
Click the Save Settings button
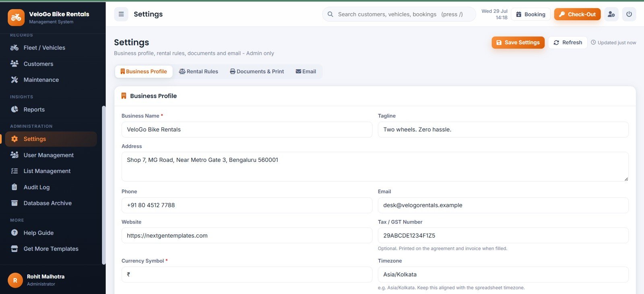(518, 42)
